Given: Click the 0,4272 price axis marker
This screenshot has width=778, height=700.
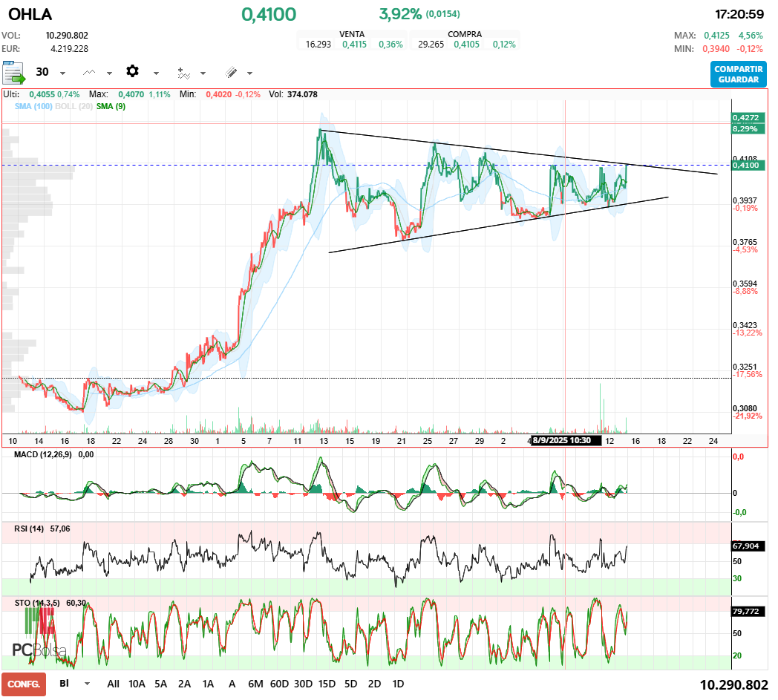Looking at the screenshot, I should pos(746,117).
